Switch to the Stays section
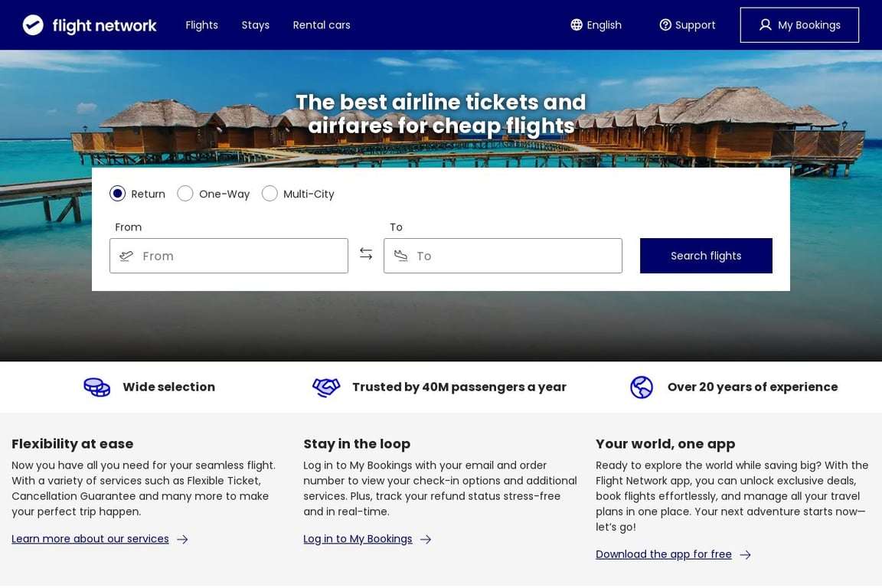 (255, 24)
